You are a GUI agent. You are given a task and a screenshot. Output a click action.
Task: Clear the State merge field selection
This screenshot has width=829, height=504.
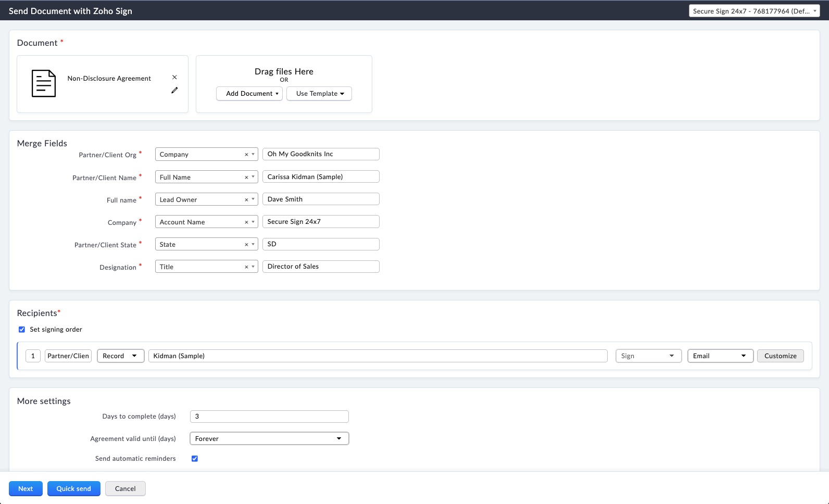pos(246,245)
